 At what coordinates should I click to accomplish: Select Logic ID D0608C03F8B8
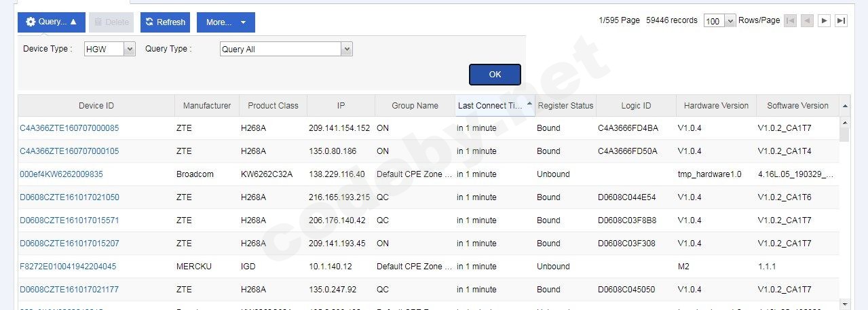pyautogui.click(x=627, y=220)
